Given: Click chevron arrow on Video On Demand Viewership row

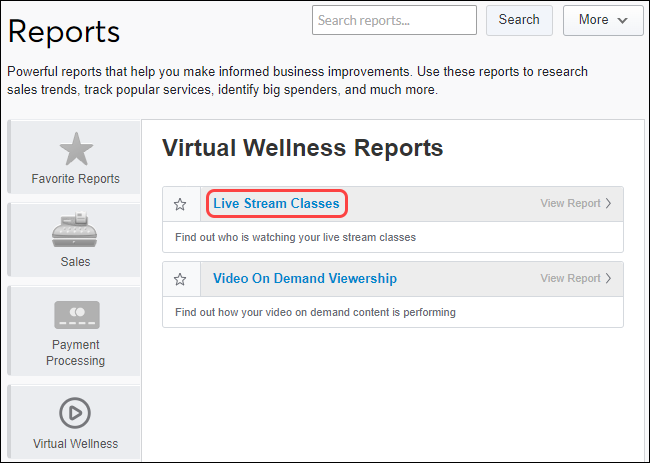Looking at the screenshot, I should pos(609,279).
